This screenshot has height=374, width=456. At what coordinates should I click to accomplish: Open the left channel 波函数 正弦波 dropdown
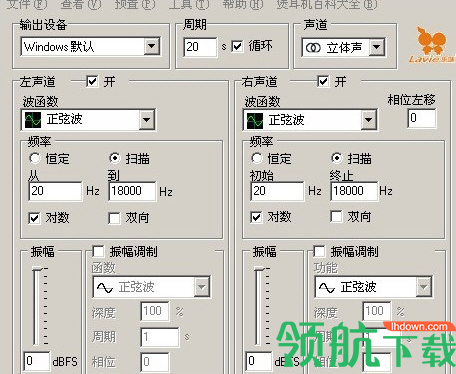[x=88, y=119]
